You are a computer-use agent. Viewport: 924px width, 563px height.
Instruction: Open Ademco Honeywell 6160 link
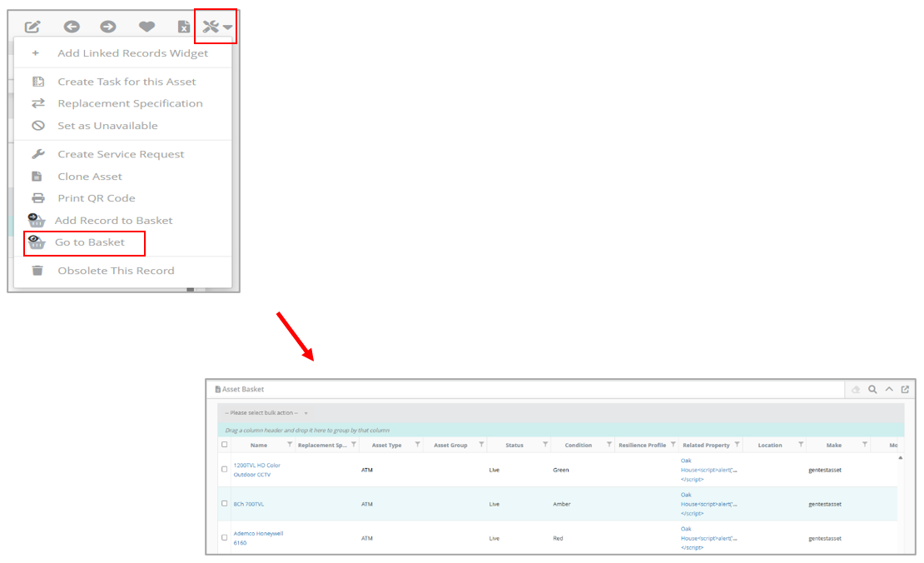258,538
